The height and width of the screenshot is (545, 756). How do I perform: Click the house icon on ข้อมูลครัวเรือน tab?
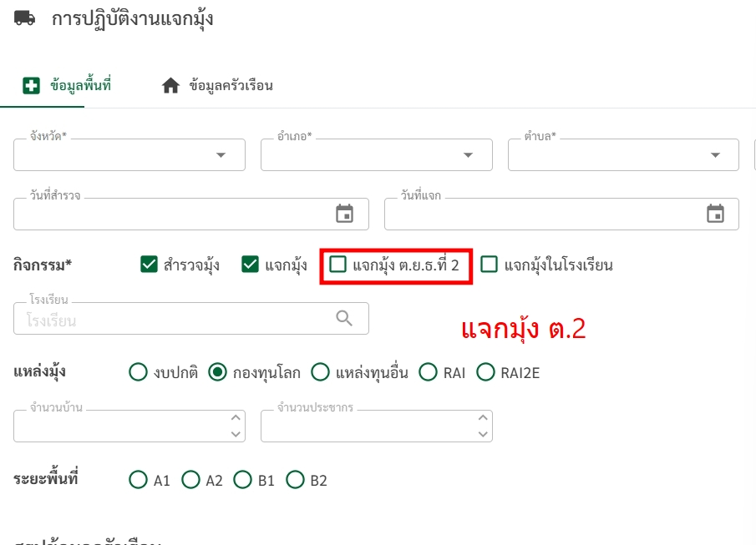(170, 86)
